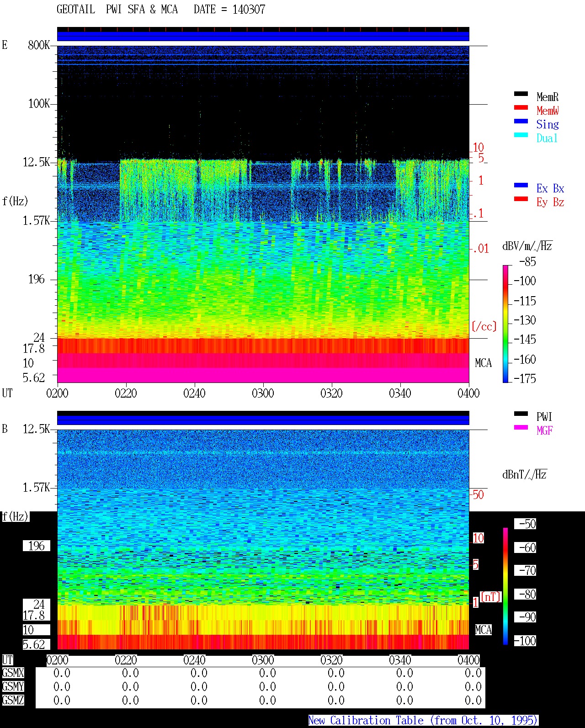
Task: Click the 'B' panel letter label
Action: tap(5, 429)
